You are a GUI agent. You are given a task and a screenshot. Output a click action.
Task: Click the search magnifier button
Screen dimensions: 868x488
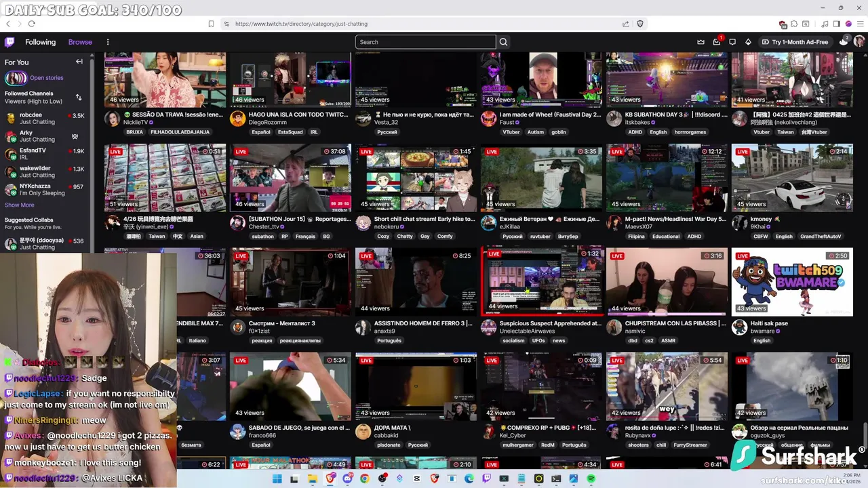[504, 42]
